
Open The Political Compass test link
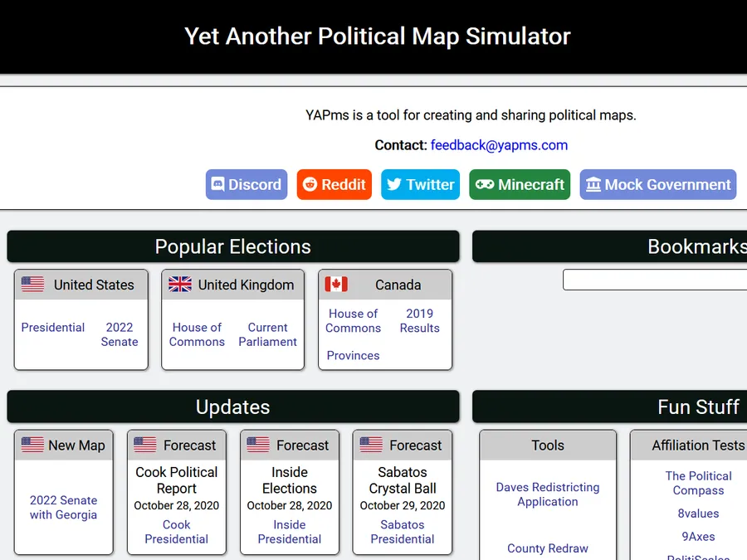698,483
